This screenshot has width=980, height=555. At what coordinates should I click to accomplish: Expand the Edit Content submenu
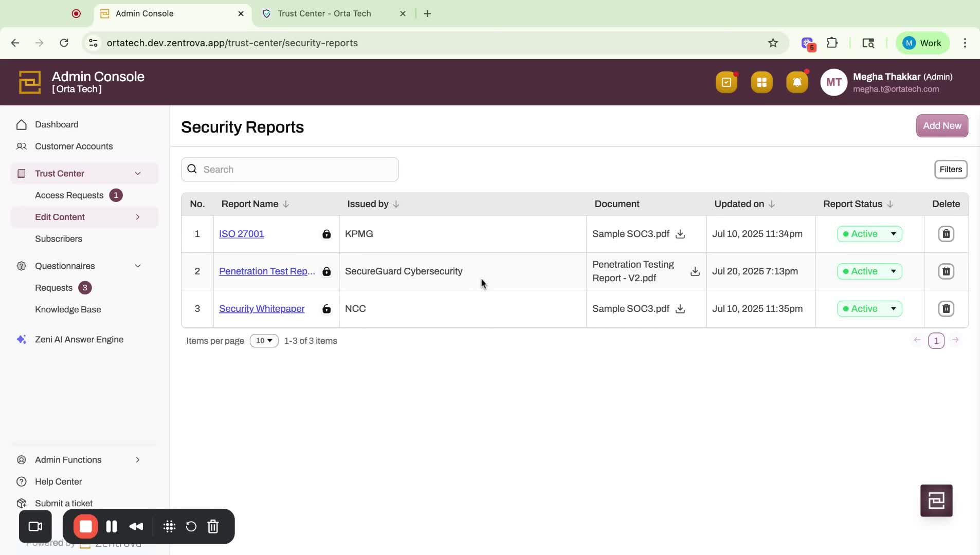point(137,217)
